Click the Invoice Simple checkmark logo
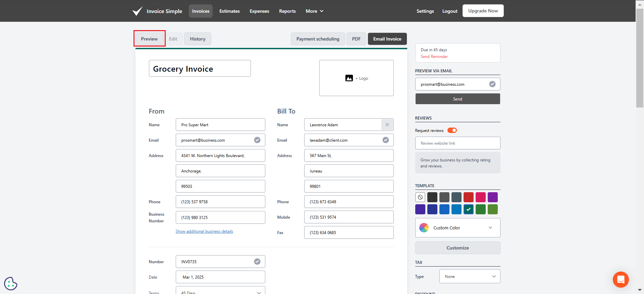Image resolution: width=644 pixels, height=294 pixels. pos(137,11)
